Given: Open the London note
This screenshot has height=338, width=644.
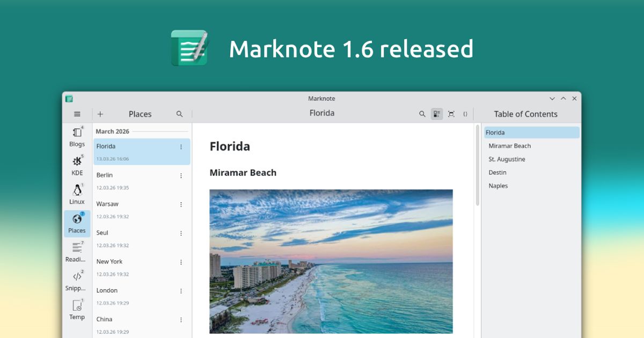Looking at the screenshot, I should coord(142,296).
